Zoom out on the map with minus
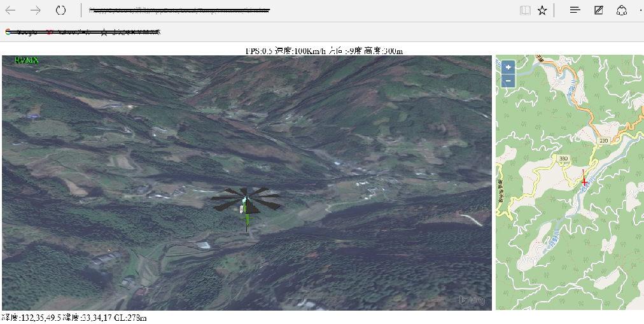The image size is (644, 324). 508,81
